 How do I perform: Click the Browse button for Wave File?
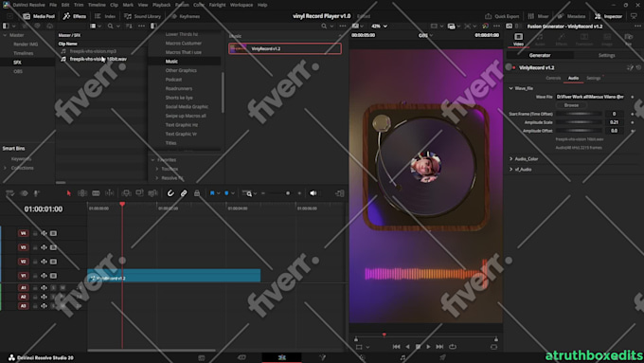point(571,105)
